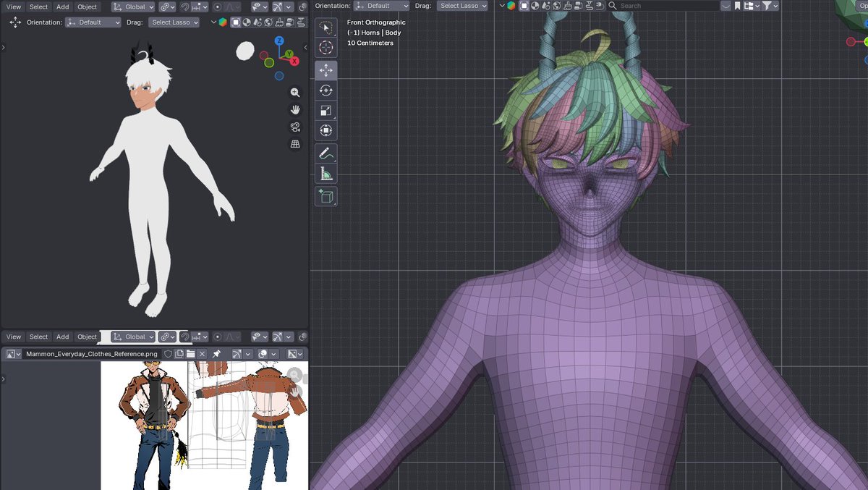The image size is (868, 490).
Task: Click the red X axis on the navigation gizmo
Action: [294, 62]
